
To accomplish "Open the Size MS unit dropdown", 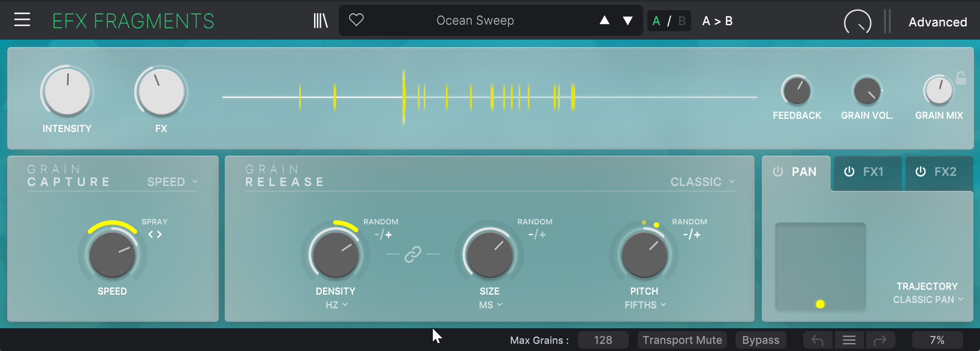I will 490,305.
